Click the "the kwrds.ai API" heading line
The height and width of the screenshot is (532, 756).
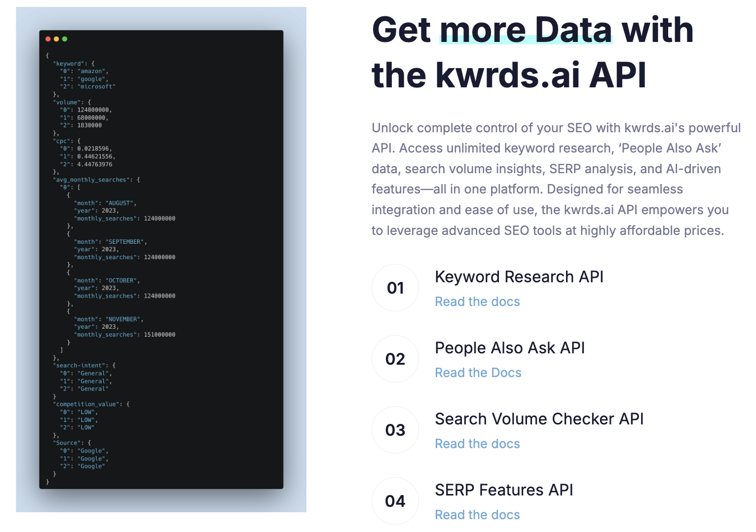tap(509, 76)
